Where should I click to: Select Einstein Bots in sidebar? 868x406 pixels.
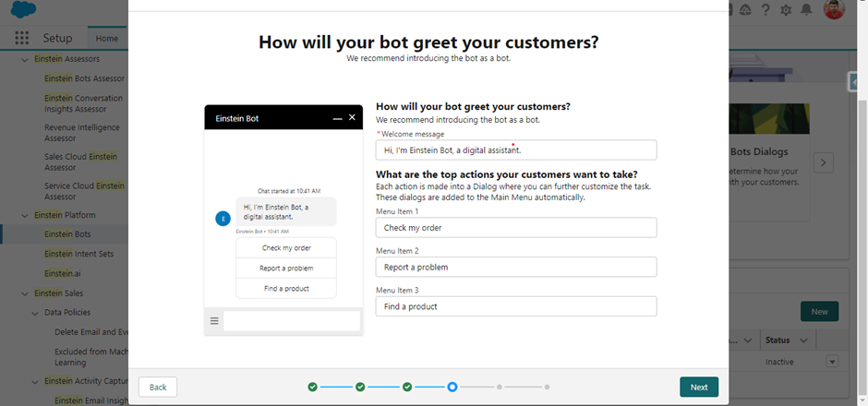pyautogui.click(x=67, y=234)
